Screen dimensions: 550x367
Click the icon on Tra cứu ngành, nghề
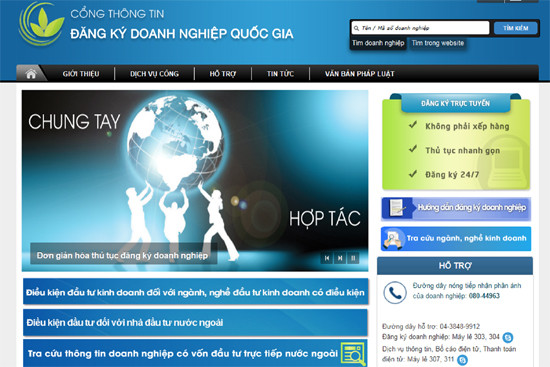[x=393, y=239]
